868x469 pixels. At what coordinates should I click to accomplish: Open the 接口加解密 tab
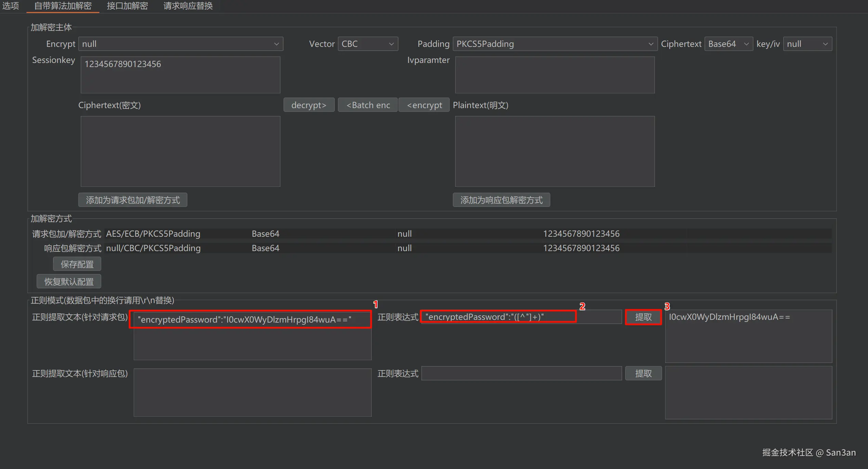127,6
